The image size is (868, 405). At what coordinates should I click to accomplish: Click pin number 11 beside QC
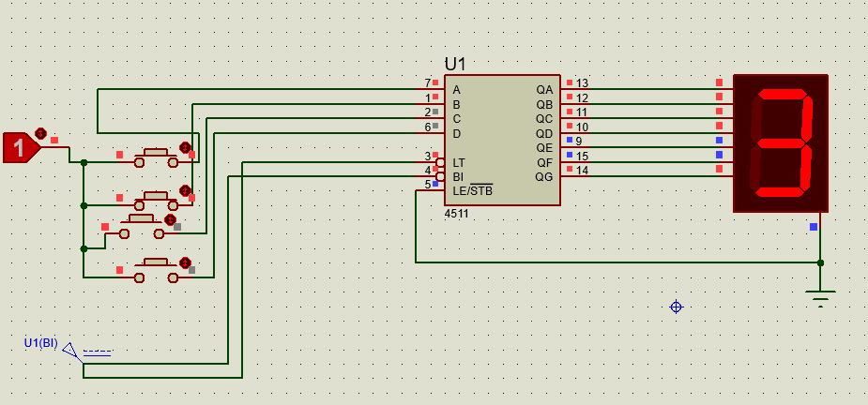pos(582,112)
